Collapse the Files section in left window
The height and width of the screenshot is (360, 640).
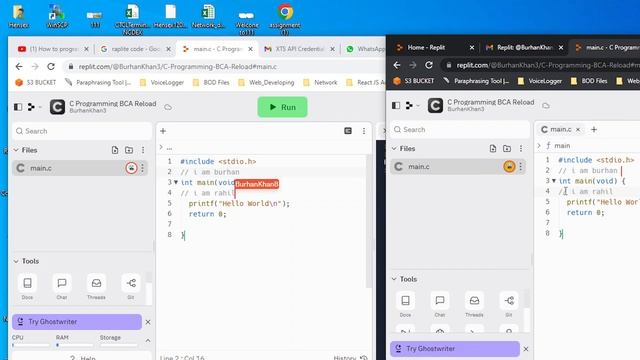(16, 150)
